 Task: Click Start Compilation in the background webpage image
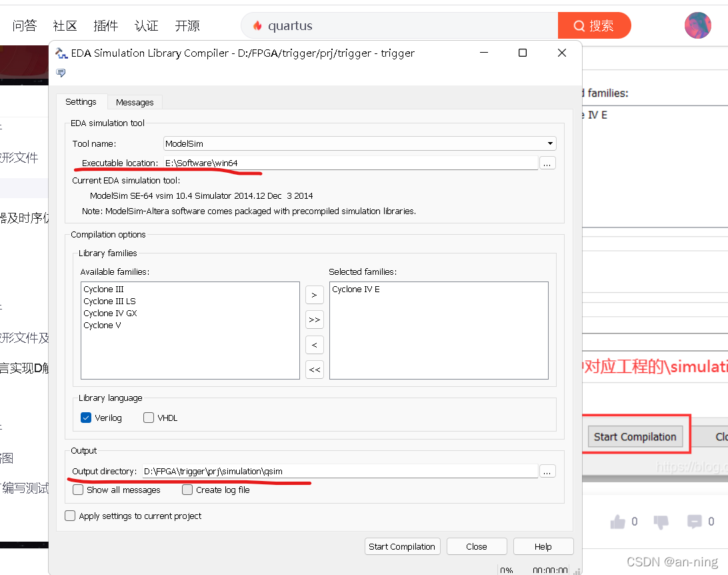(x=635, y=437)
